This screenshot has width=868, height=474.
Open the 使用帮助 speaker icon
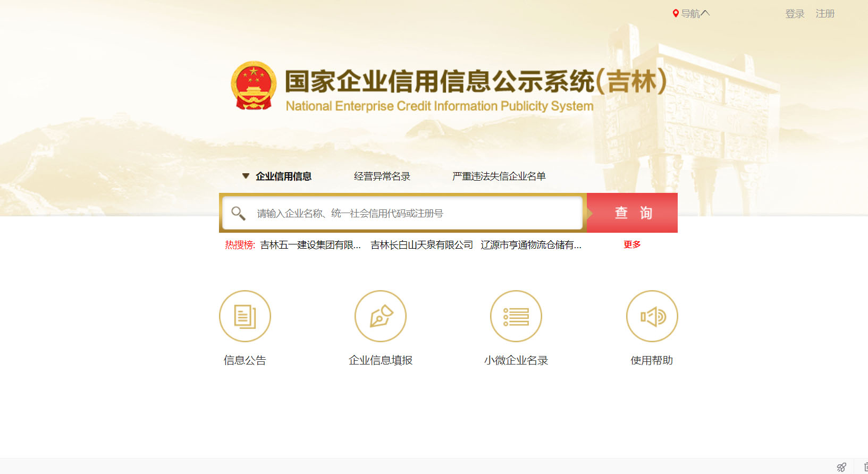pos(652,316)
